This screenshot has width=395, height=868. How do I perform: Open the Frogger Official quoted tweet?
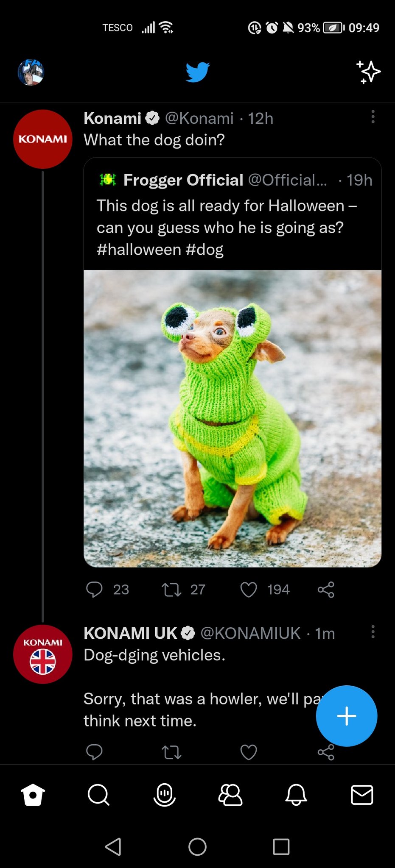click(x=233, y=216)
